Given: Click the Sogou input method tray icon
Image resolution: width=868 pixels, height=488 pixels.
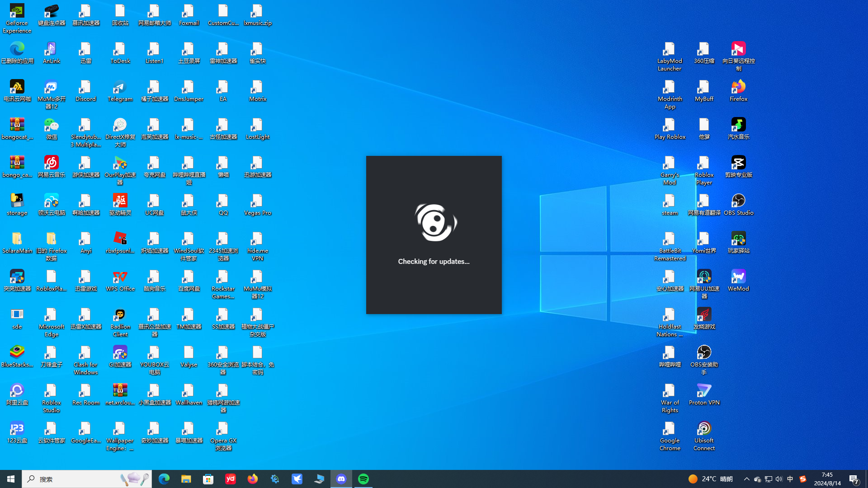Looking at the screenshot, I should coord(803,479).
